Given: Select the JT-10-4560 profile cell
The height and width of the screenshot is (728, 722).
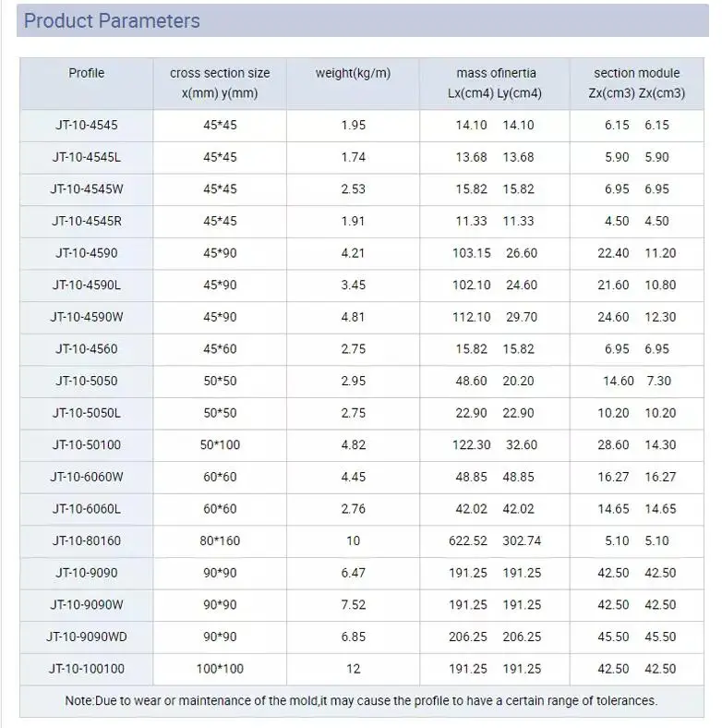Looking at the screenshot, I should [x=87, y=348].
